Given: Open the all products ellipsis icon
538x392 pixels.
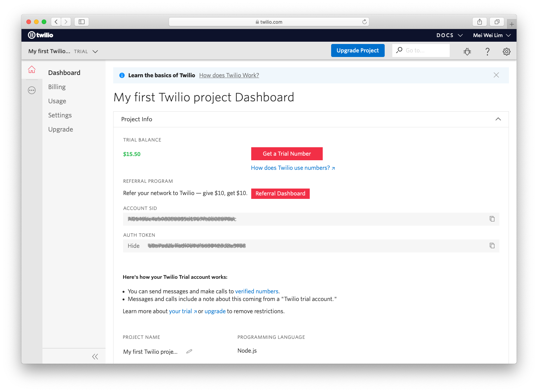Looking at the screenshot, I should 32,91.
